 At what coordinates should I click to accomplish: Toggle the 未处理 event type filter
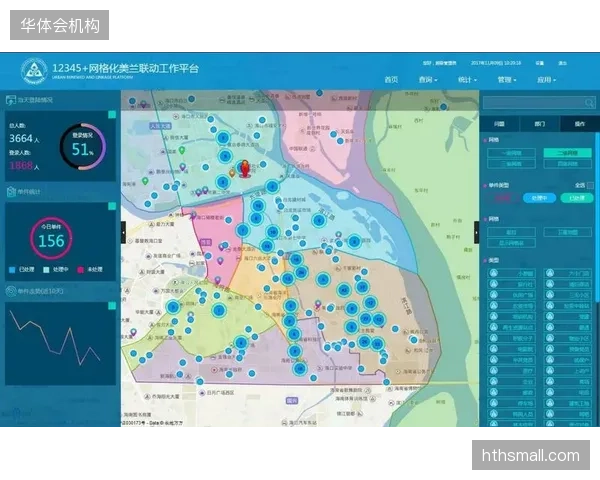tap(502, 198)
